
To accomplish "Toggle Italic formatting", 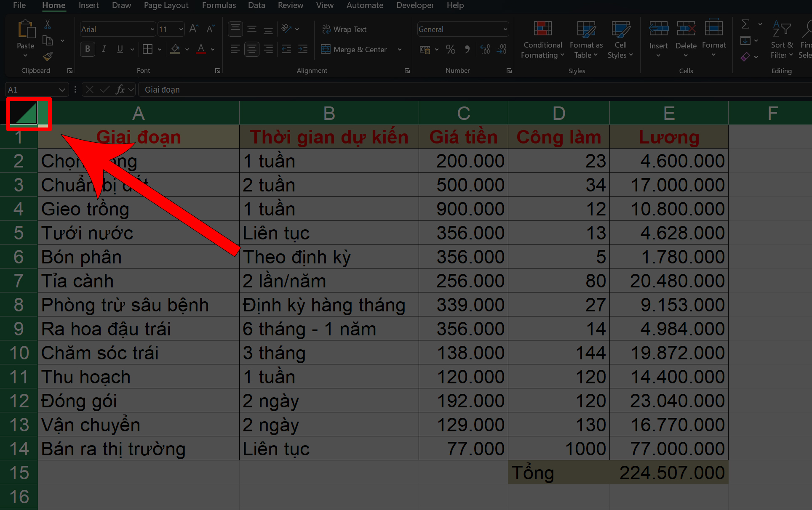I will 104,49.
